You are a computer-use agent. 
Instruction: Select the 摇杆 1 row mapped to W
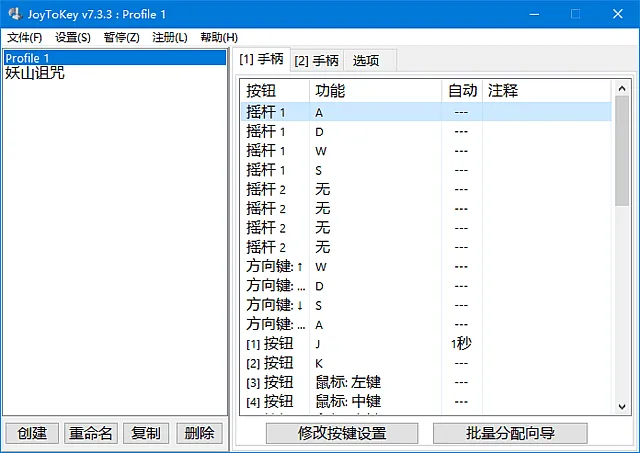(x=426, y=151)
